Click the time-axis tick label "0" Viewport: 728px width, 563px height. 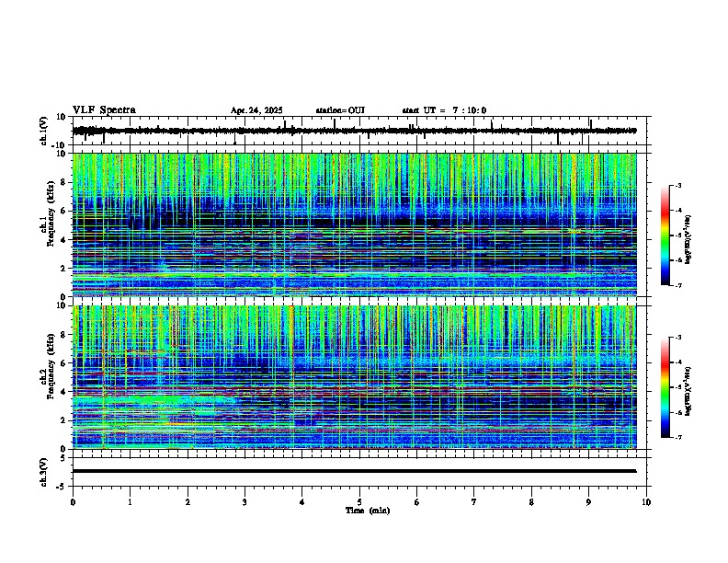click(x=73, y=502)
